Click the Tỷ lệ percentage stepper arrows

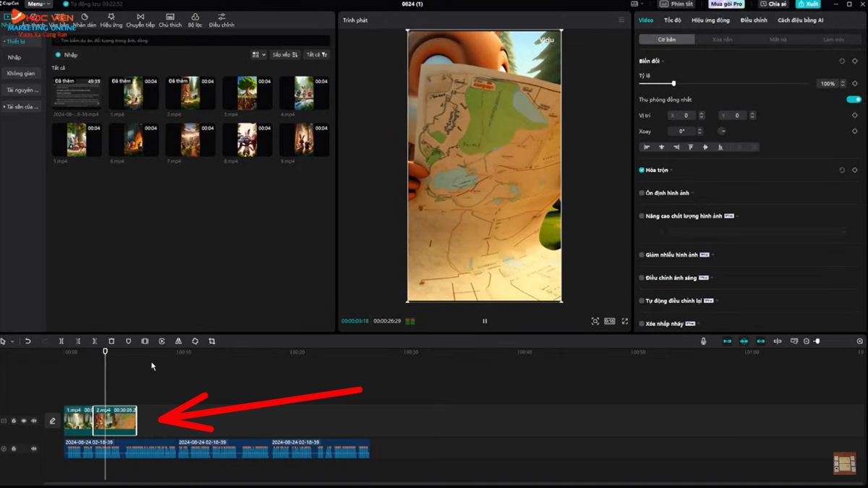pyautogui.click(x=843, y=84)
